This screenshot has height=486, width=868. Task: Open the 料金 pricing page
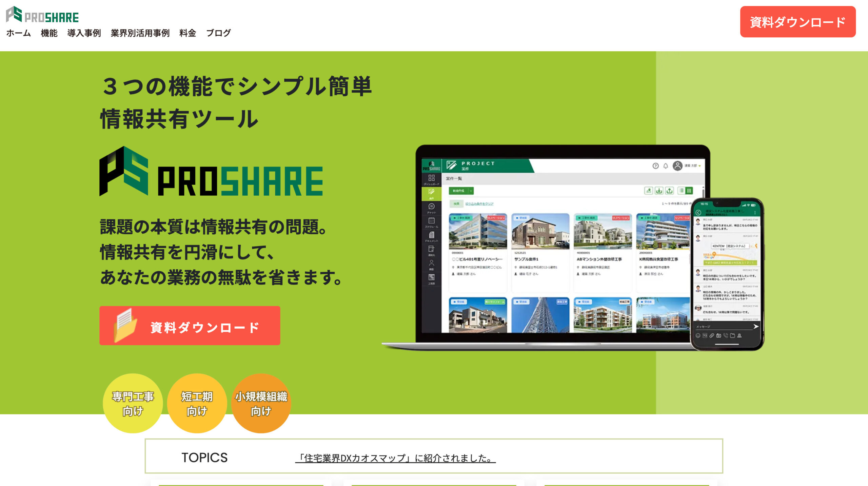coord(188,33)
